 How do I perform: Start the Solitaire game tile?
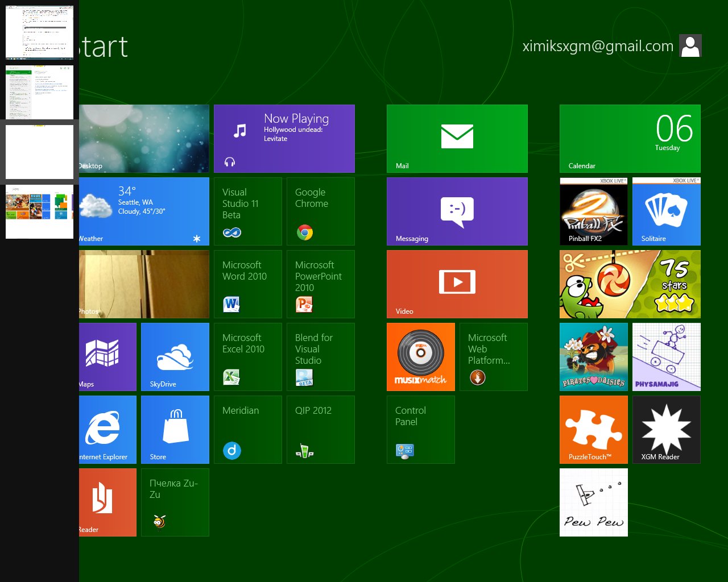click(x=667, y=211)
